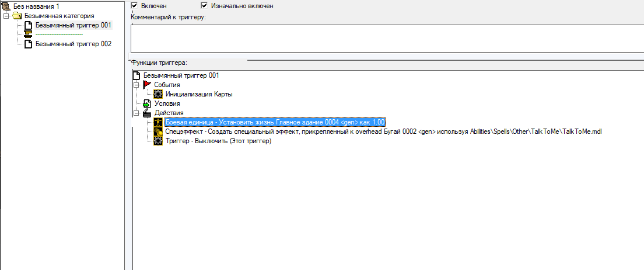Image resolution: width=644 pixels, height=270 pixels.
Task: Toggle the Включен checkbox
Action: pos(134,6)
